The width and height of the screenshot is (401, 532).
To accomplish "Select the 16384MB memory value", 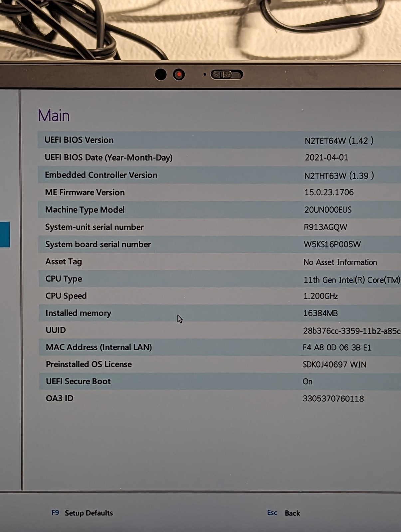I will point(320,313).
